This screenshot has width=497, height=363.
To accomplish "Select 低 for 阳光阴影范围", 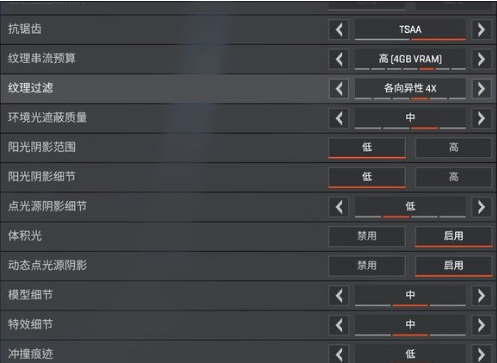I will (x=367, y=147).
